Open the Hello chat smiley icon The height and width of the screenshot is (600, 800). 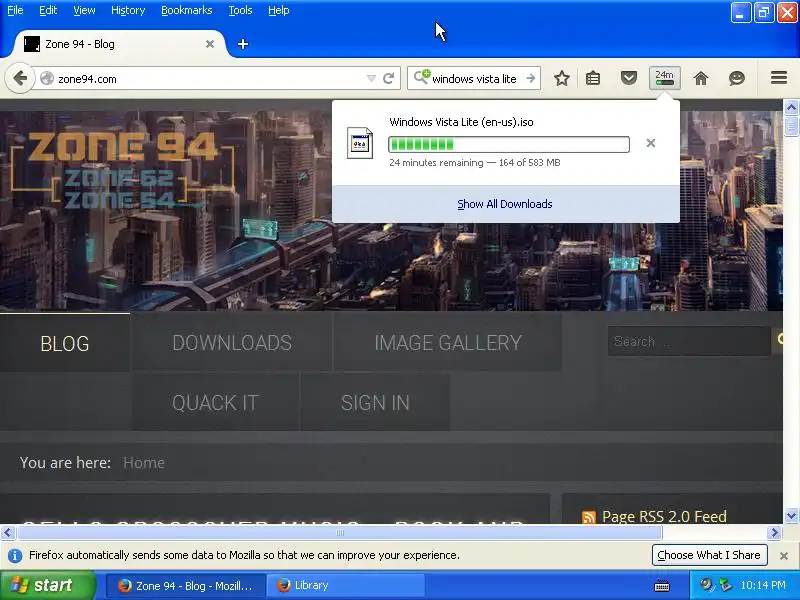pyautogui.click(x=737, y=79)
